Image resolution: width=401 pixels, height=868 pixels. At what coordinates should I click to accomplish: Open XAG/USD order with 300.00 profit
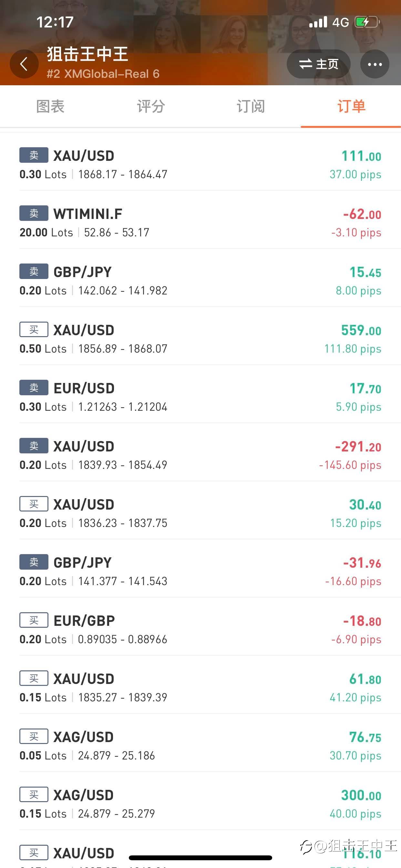(200, 804)
